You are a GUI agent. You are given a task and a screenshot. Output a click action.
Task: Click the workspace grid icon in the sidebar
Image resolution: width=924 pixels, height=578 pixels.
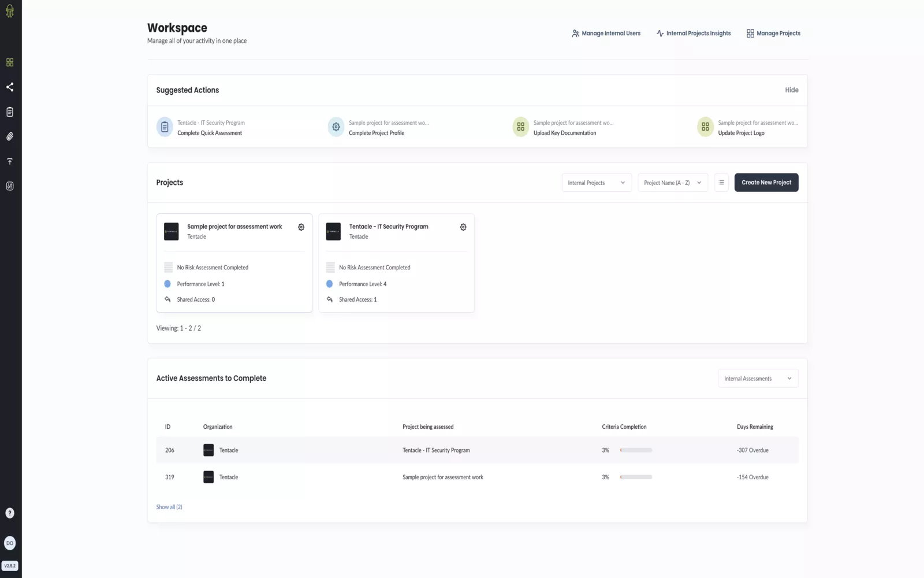[x=10, y=62]
